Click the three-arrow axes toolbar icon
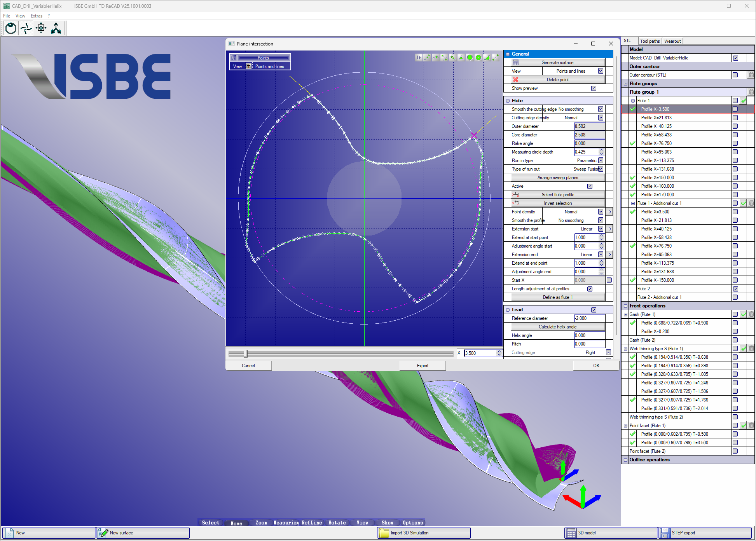This screenshot has height=541, width=756. [56, 28]
